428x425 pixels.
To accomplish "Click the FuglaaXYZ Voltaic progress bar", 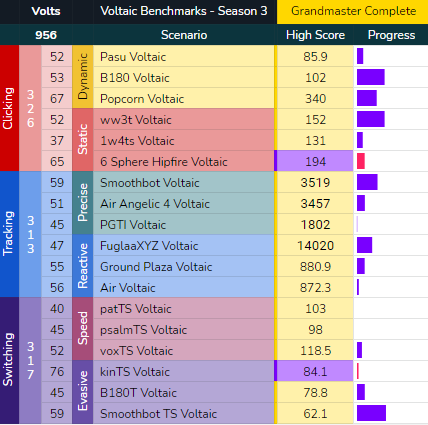I will (364, 245).
